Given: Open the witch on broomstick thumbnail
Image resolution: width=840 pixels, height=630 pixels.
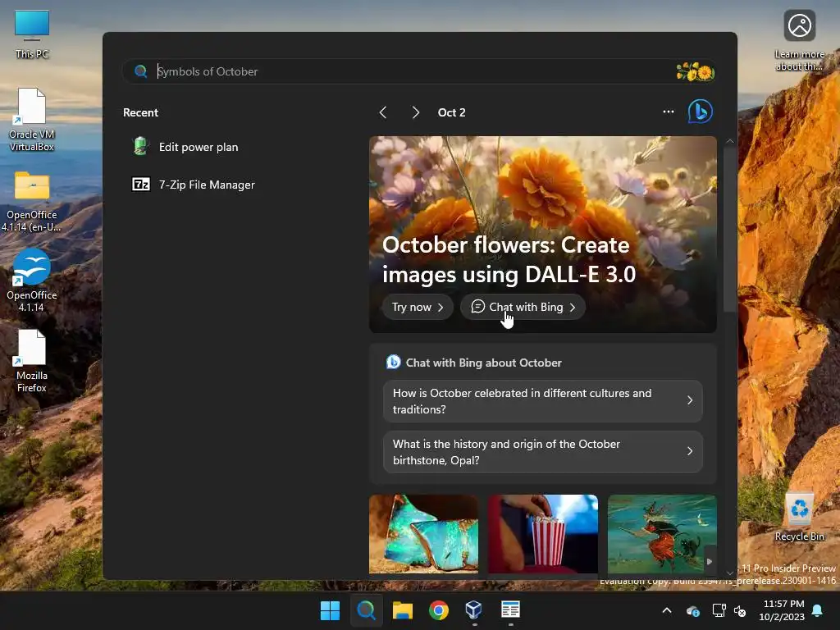Looking at the screenshot, I should [662, 533].
